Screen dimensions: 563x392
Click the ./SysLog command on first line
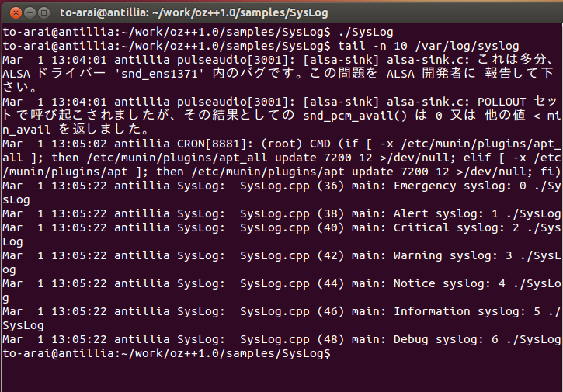tap(366, 33)
